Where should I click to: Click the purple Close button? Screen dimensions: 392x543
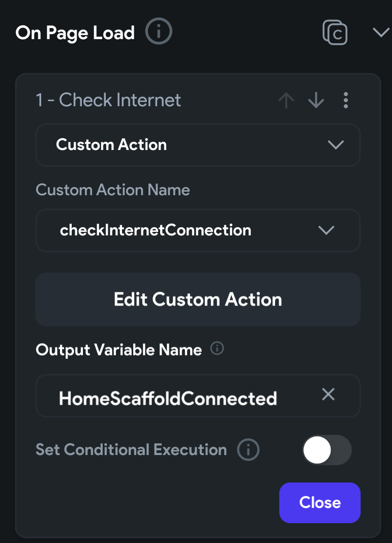coord(320,502)
